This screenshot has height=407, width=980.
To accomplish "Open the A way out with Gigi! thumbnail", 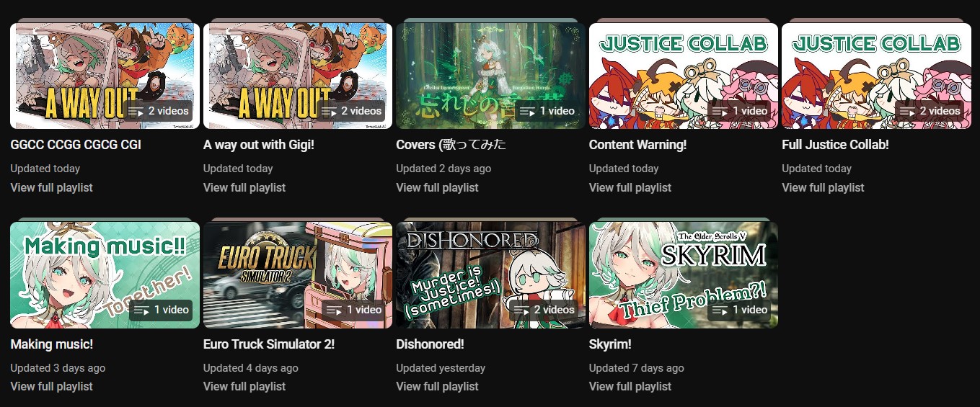I will (x=298, y=76).
